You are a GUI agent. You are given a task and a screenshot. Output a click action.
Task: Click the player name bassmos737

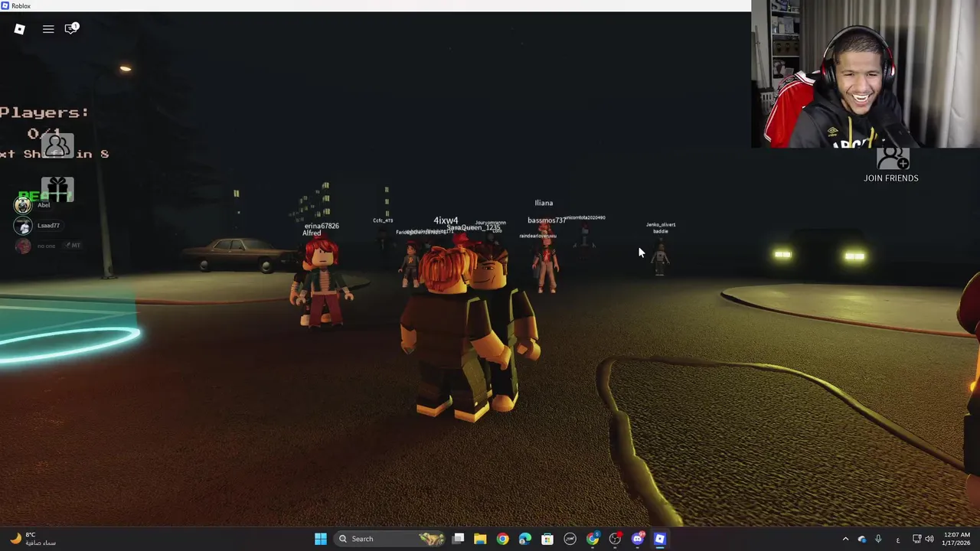[x=547, y=220]
